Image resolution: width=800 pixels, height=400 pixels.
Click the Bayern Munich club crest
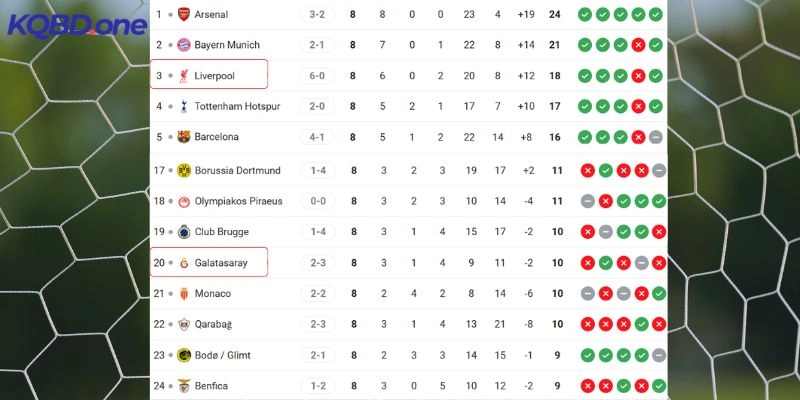click(183, 45)
